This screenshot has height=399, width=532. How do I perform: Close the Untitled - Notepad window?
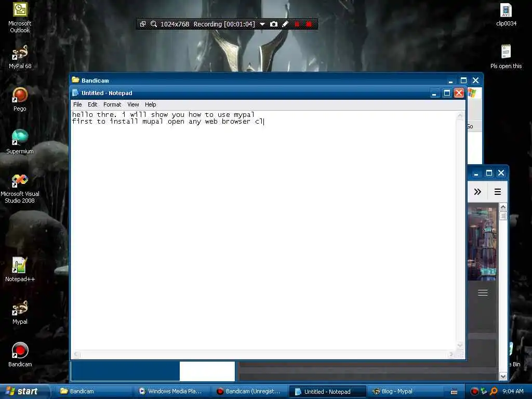[x=459, y=93]
